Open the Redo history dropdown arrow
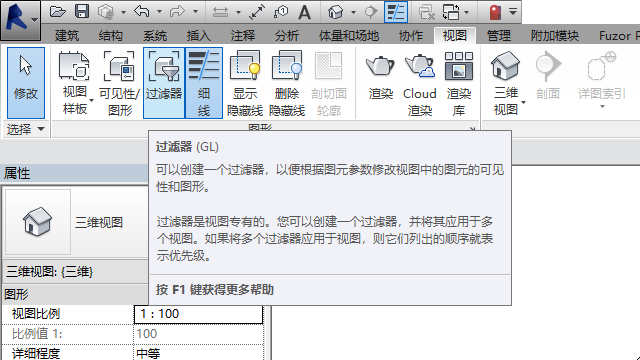Viewport: 640px width, 360px height. tap(195, 12)
